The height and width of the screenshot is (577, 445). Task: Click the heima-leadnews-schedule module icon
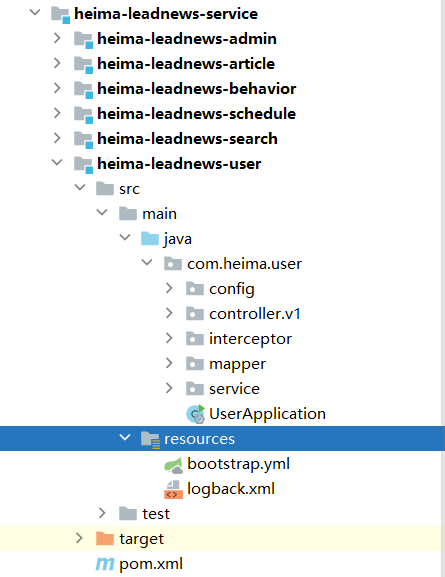coord(83,115)
